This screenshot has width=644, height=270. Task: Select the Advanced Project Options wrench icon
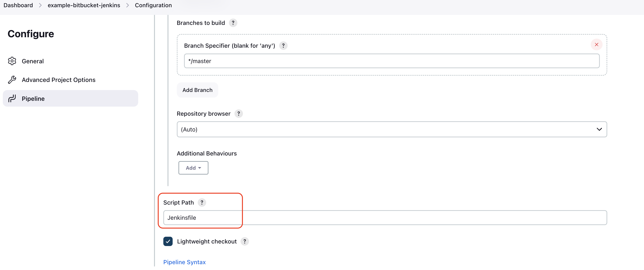12,80
